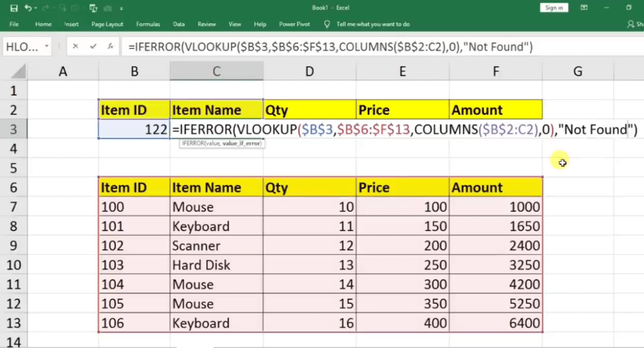This screenshot has height=348, width=644.
Task: Click the Ribbon Display Options icon
Action: click(x=584, y=8)
